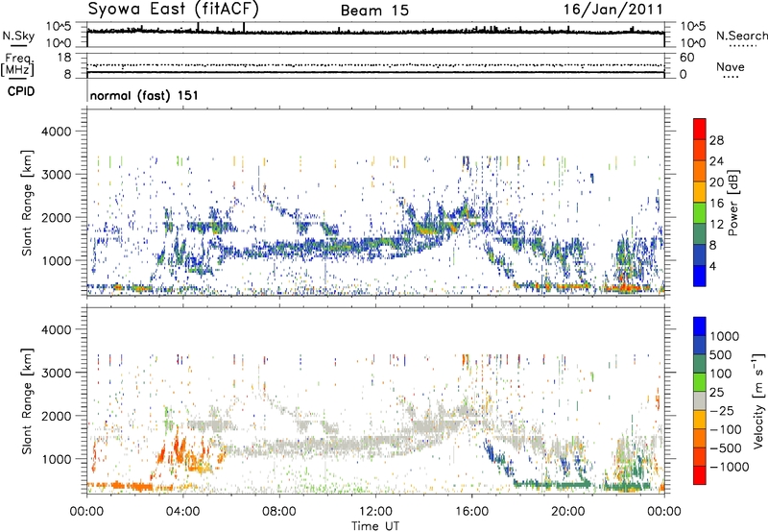768x532 pixels.
Task: Click the "N.Search" legend label
Action: point(741,36)
